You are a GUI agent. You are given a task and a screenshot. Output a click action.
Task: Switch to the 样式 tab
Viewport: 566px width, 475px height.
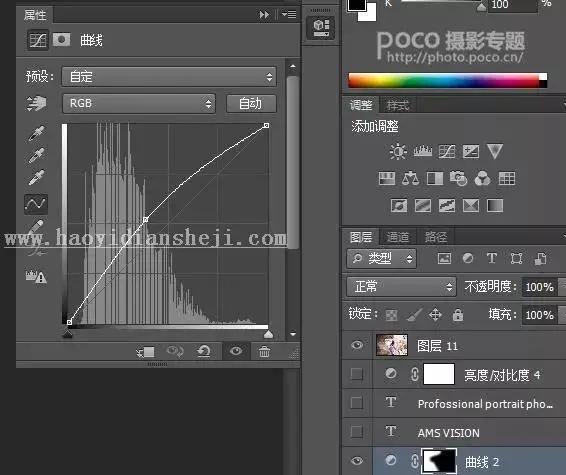[397, 105]
